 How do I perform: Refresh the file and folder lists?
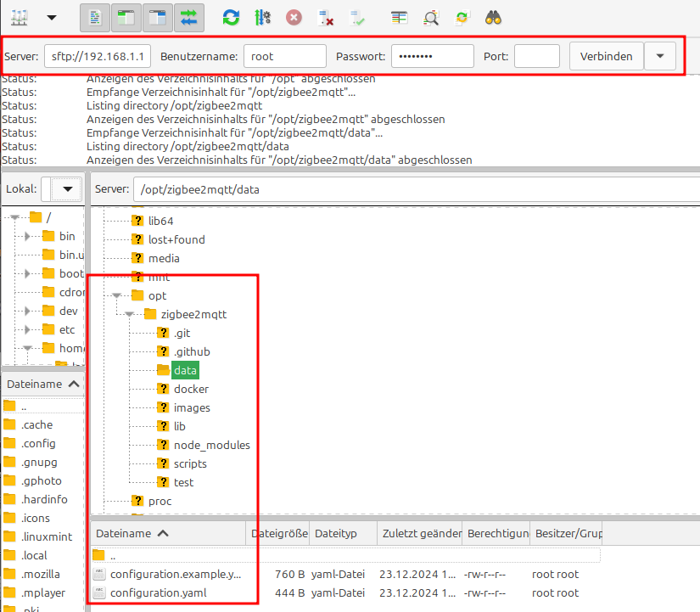tap(230, 16)
